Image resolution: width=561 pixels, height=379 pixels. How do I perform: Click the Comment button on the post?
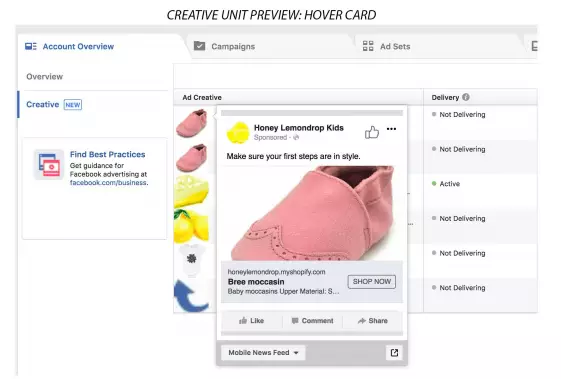click(x=312, y=321)
